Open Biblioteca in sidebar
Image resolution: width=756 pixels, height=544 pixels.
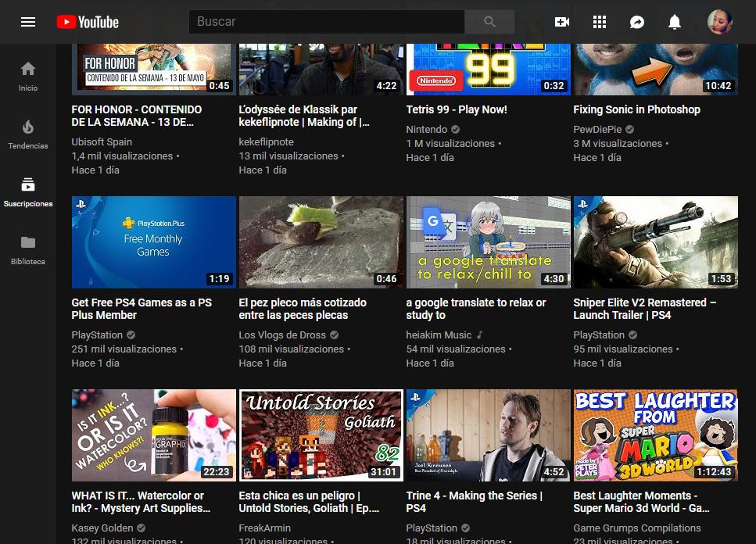click(28, 250)
